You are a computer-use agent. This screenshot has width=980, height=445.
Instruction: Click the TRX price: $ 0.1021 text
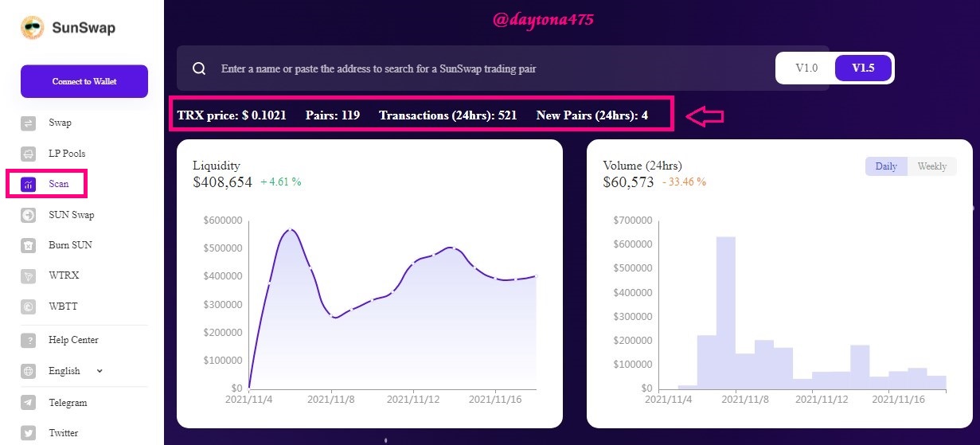pyautogui.click(x=232, y=115)
